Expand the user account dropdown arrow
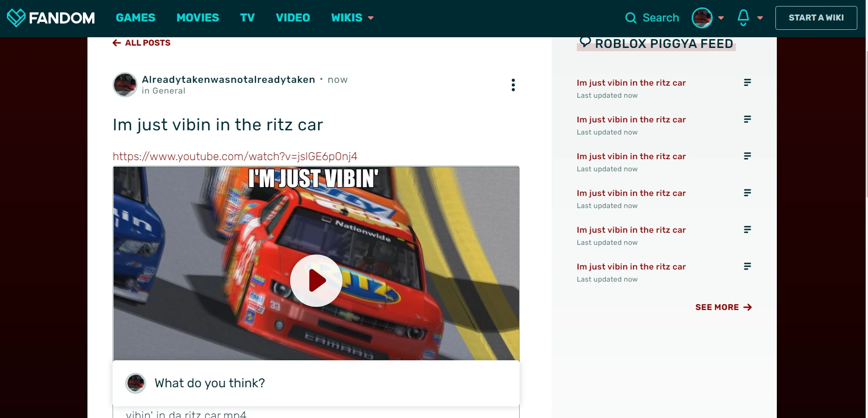Image resolution: width=868 pixels, height=418 pixels. click(721, 18)
